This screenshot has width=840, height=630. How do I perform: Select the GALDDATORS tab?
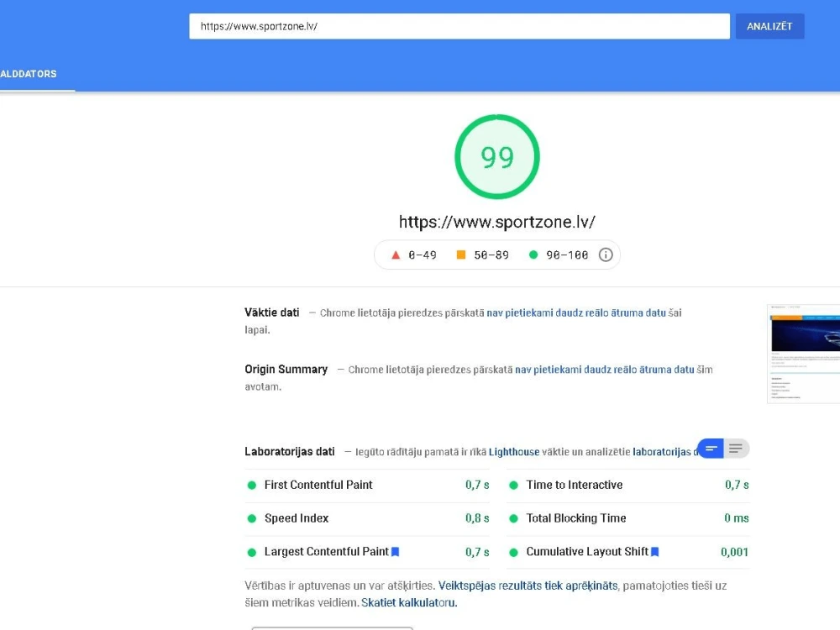pyautogui.click(x=29, y=74)
